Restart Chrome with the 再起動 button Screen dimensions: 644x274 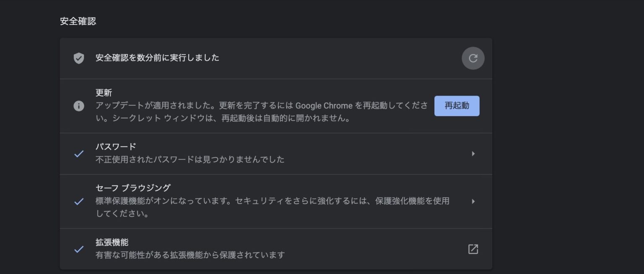coord(457,106)
